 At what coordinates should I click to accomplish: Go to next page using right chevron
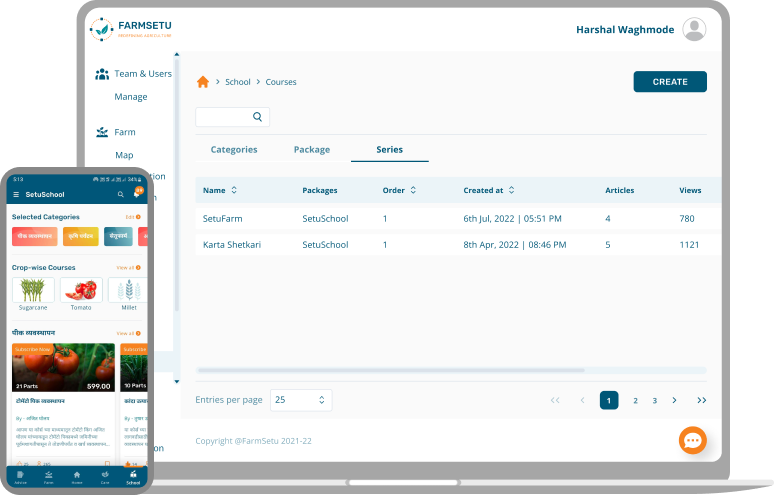coord(675,400)
